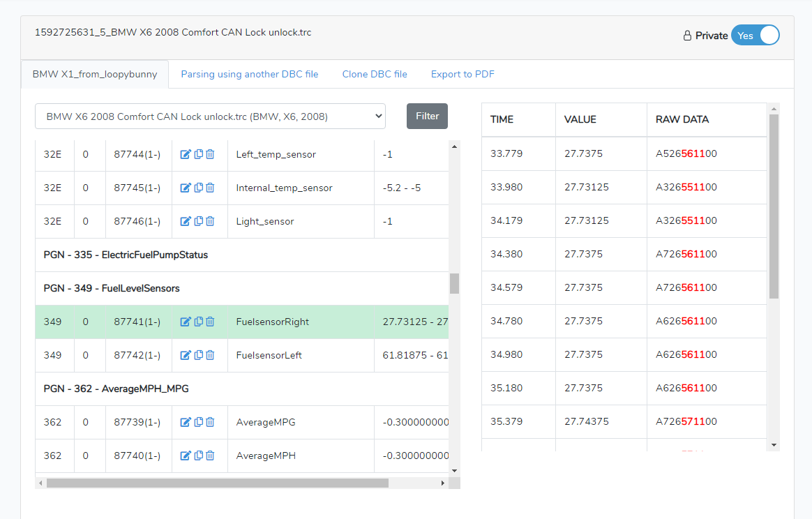Edit the AverageMPH signal
This screenshot has height=519, width=812.
(186, 456)
